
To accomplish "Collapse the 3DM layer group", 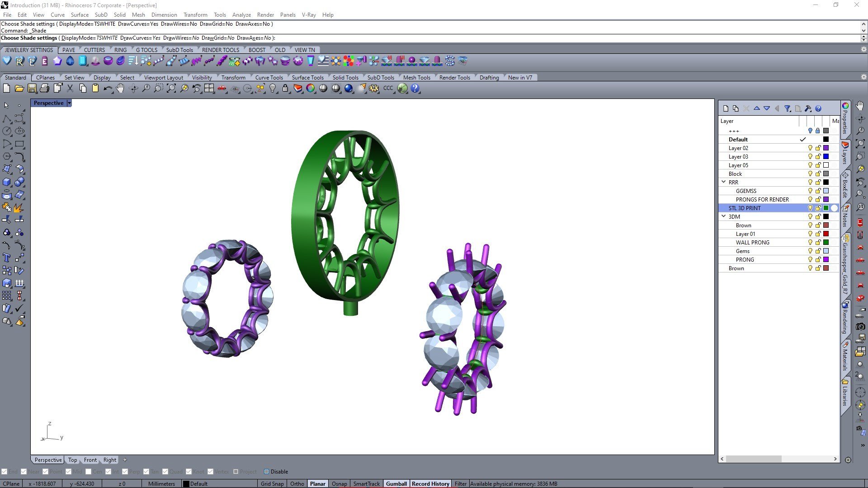I will [x=724, y=216].
